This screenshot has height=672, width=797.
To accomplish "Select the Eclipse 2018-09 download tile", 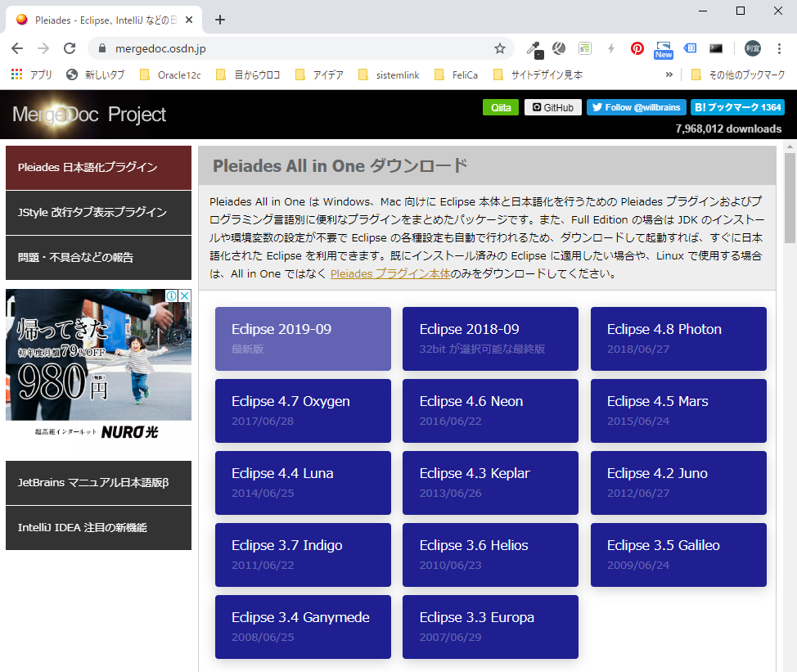I will (x=490, y=339).
